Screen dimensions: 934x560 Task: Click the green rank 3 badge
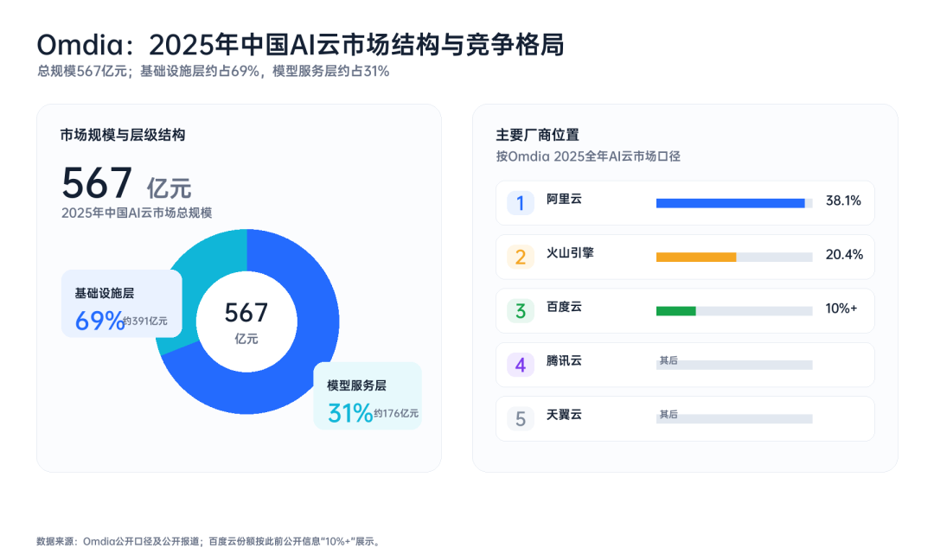coord(520,310)
